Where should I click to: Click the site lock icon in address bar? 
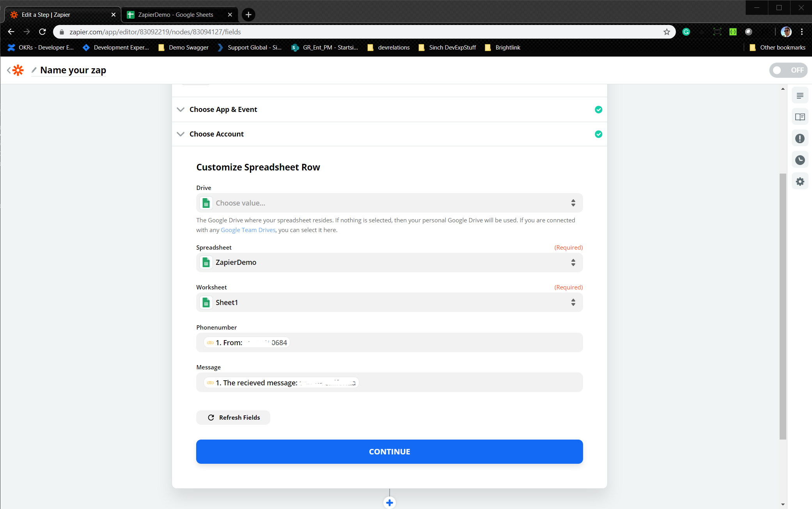click(62, 32)
